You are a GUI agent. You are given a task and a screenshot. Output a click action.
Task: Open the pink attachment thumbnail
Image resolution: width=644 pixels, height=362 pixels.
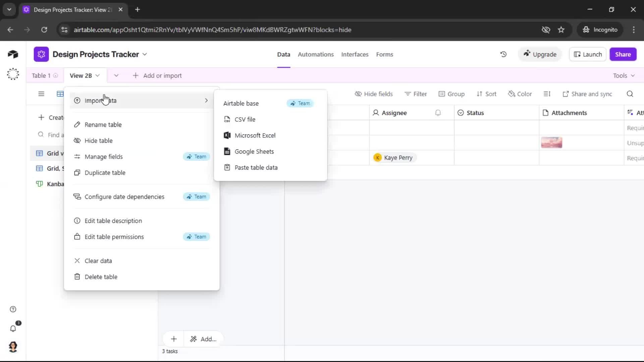coord(551,143)
